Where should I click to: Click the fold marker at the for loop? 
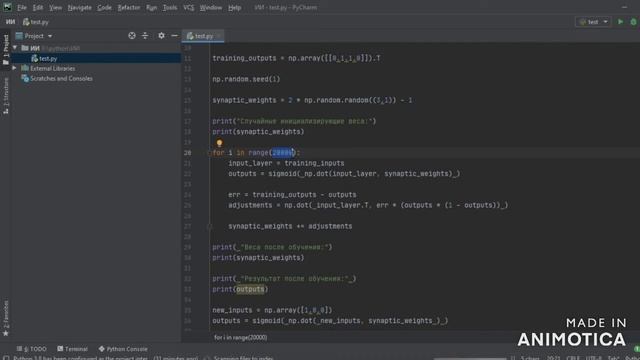click(209, 153)
